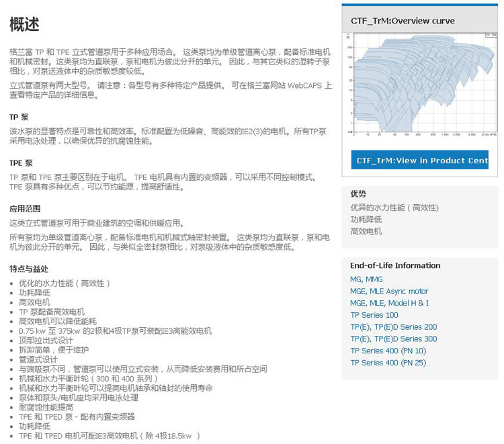Open the CTF_TrM overview curve thumbnail
The image size is (504, 444).
click(x=420, y=85)
